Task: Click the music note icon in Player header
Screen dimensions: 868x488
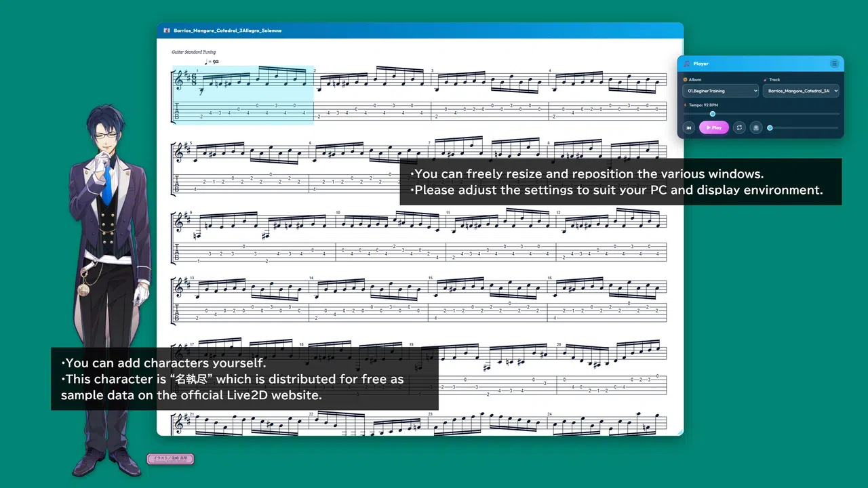Action: pyautogui.click(x=686, y=64)
